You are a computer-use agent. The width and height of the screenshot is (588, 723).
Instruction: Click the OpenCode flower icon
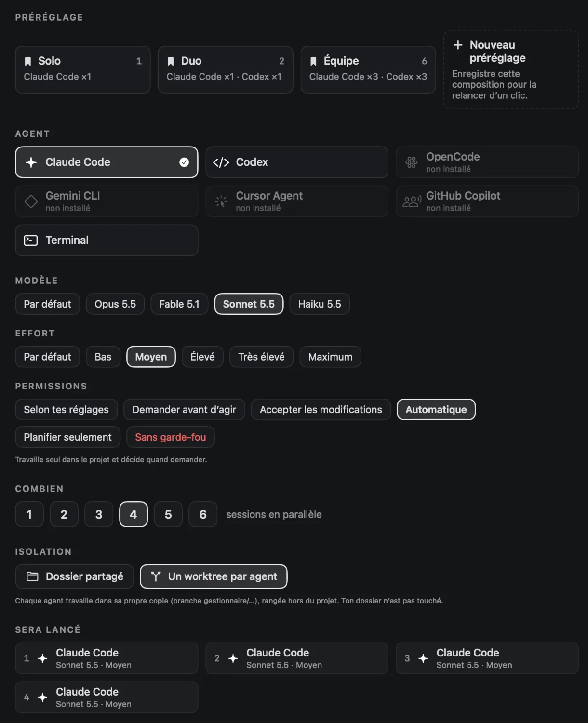[x=411, y=162]
